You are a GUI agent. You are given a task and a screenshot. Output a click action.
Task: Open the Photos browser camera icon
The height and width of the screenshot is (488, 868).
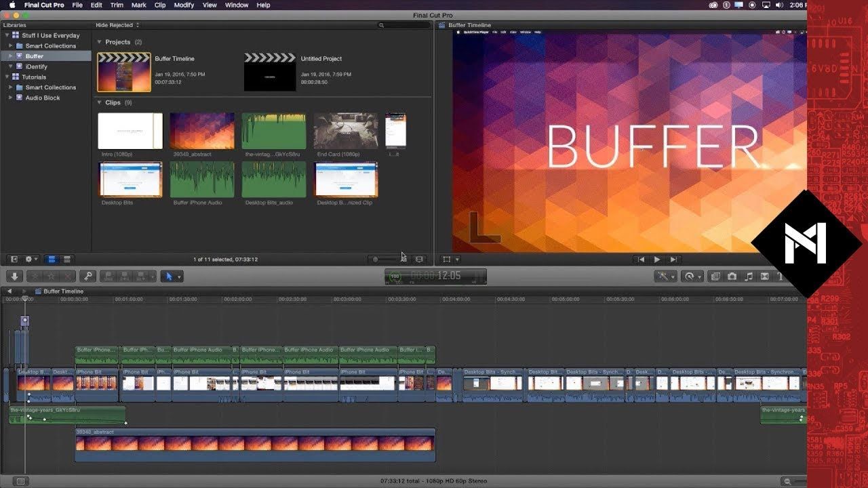[x=732, y=277]
